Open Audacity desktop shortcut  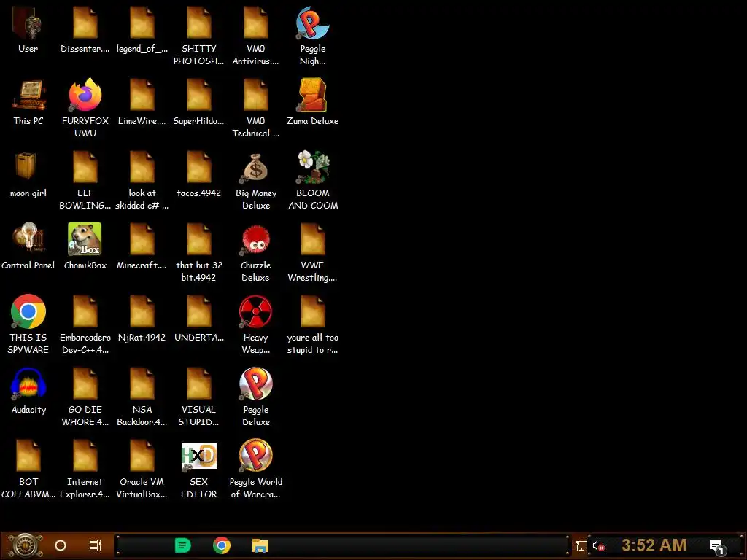[x=28, y=384]
